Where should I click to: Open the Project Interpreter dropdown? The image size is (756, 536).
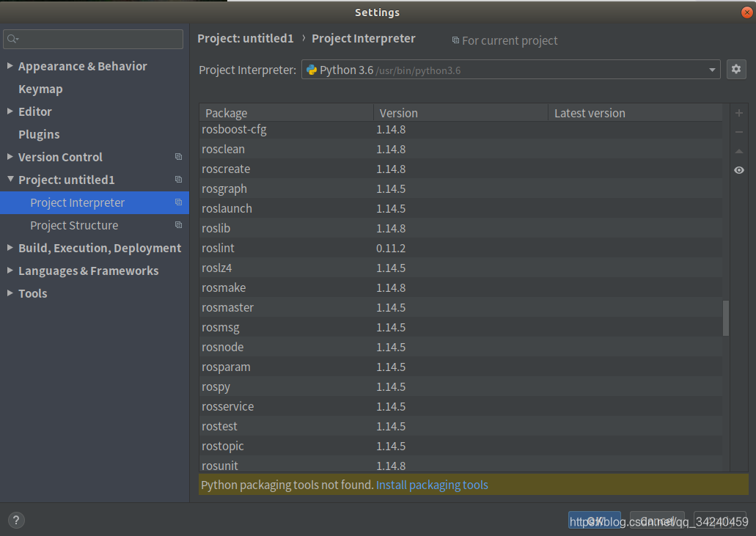[712, 69]
